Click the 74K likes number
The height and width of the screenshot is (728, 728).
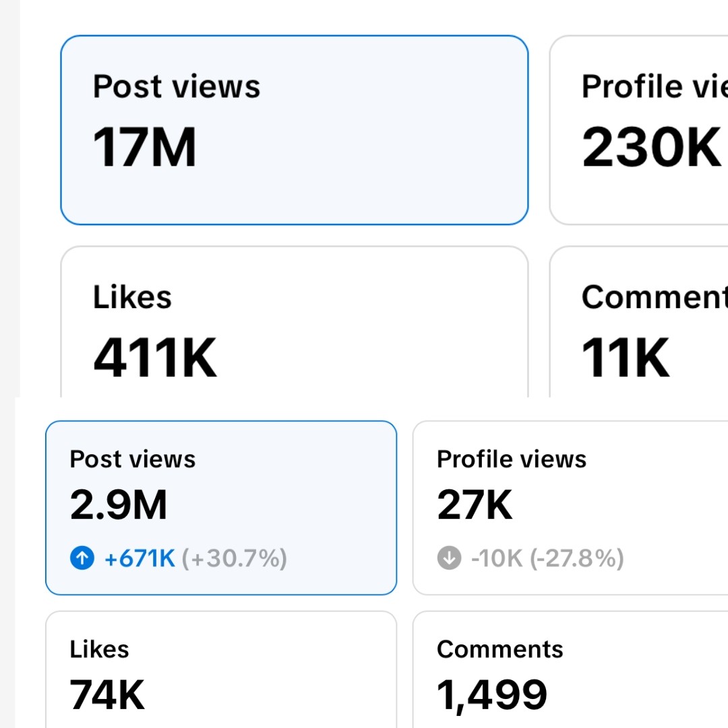107,694
